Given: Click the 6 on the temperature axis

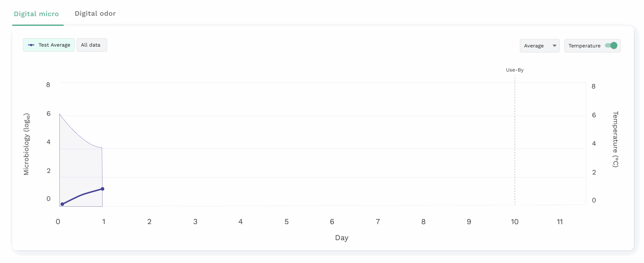Looking at the screenshot, I should pyautogui.click(x=594, y=115).
